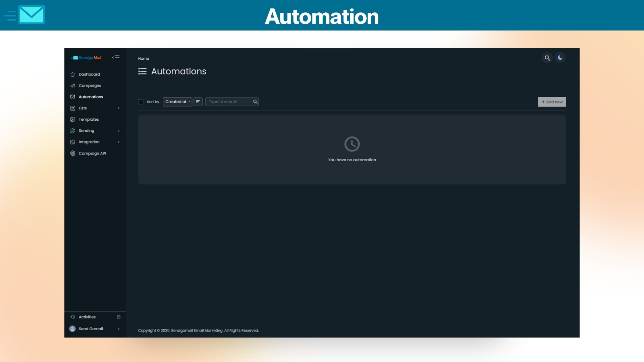This screenshot has height=362, width=644.
Task: Open the Send Gomail account menu
Action: 91,328
